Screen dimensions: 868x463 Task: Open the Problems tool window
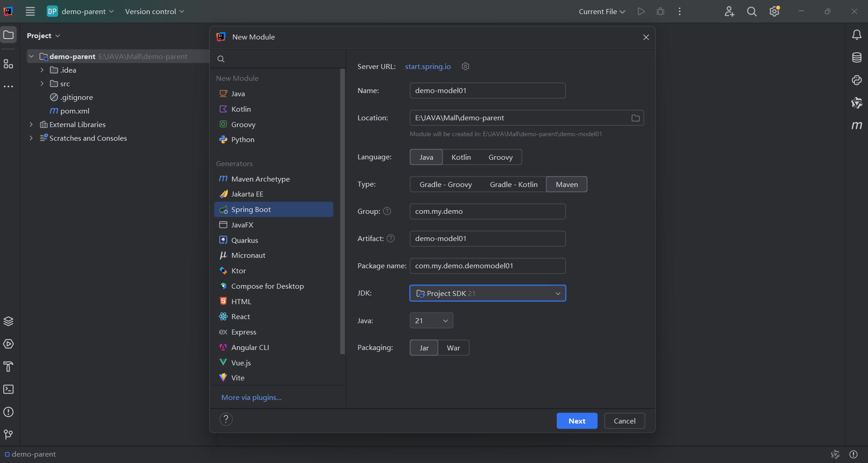tap(9, 412)
